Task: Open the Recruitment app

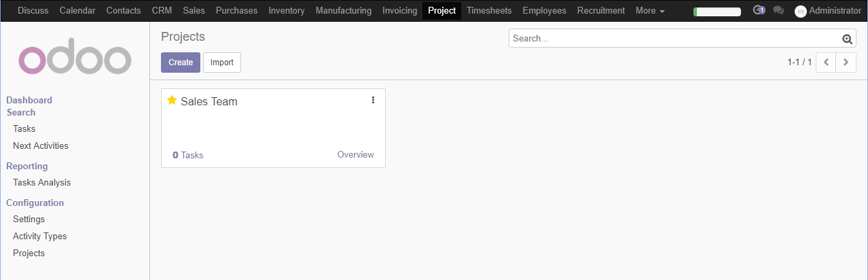Action: pos(601,10)
